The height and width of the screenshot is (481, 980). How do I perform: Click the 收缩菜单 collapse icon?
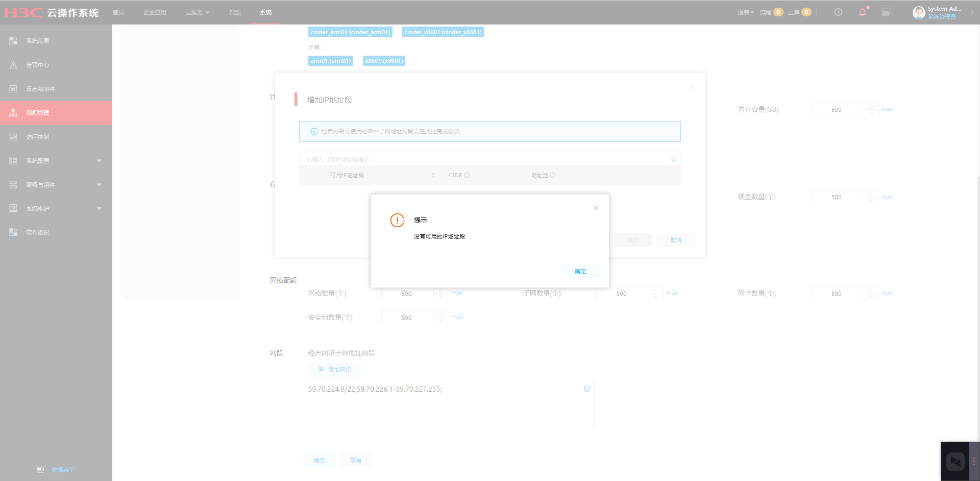(41, 470)
